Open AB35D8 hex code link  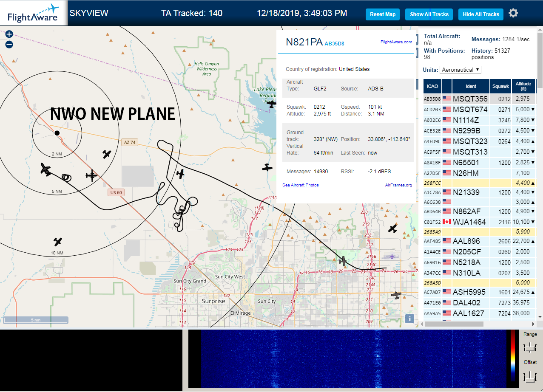(334, 43)
